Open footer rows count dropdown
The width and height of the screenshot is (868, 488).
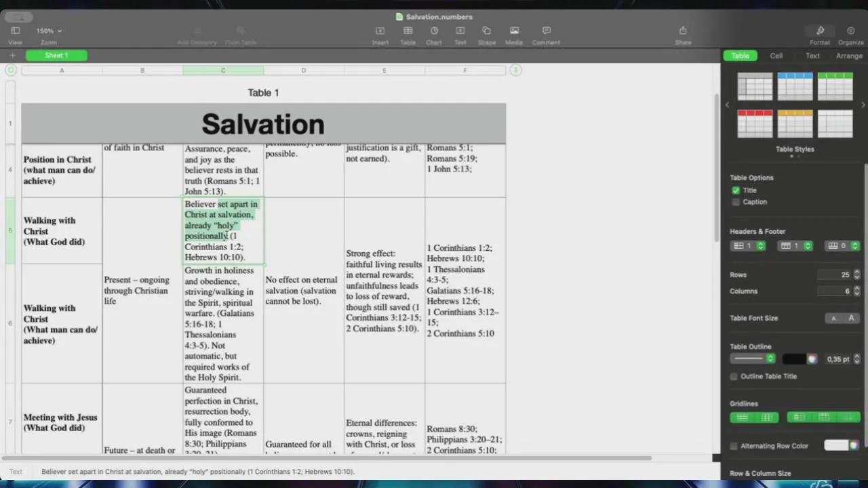(842, 245)
